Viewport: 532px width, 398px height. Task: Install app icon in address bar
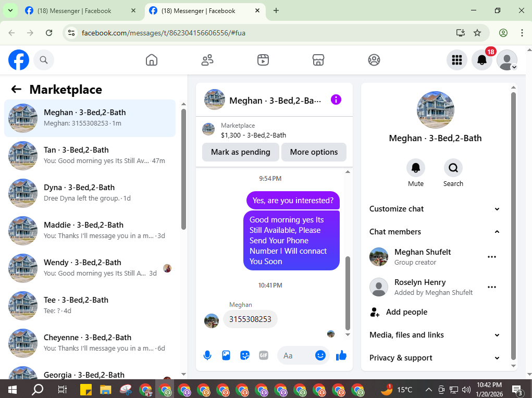[461, 33]
